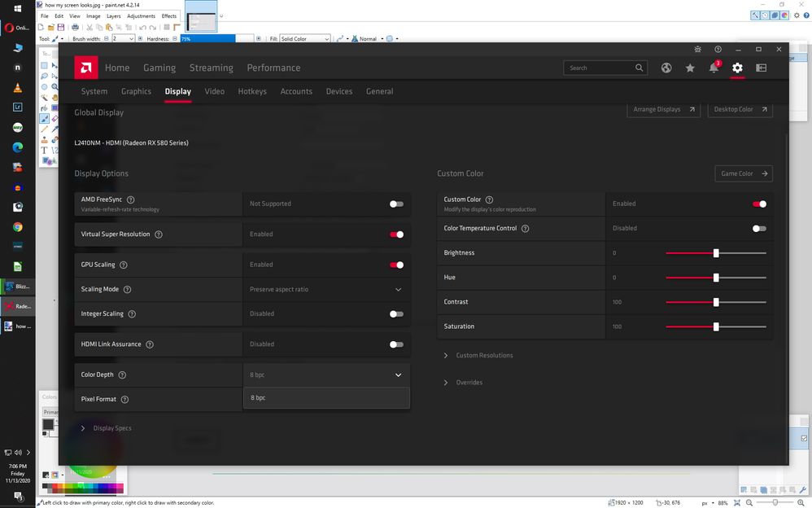The width and height of the screenshot is (812, 508).
Task: Choose 8 bpc option in the list
Action: (326, 397)
